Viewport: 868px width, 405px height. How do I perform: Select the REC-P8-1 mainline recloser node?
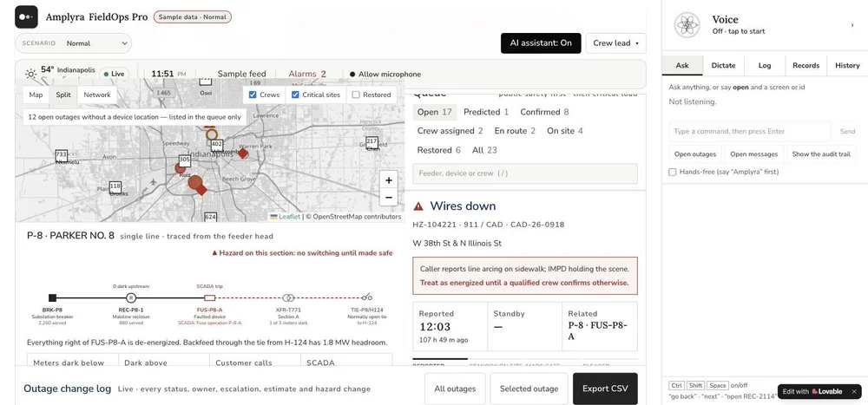(131, 297)
